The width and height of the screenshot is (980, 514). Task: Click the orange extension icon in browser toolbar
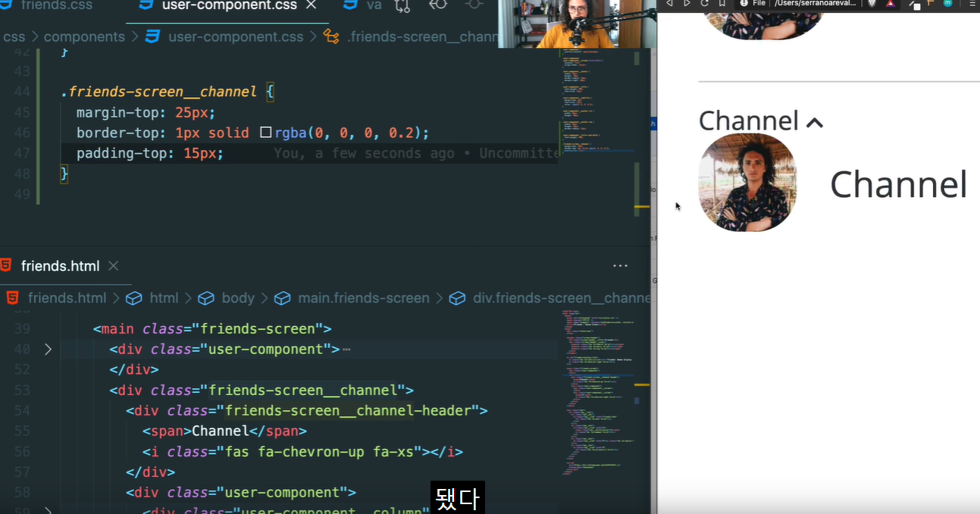[931, 4]
